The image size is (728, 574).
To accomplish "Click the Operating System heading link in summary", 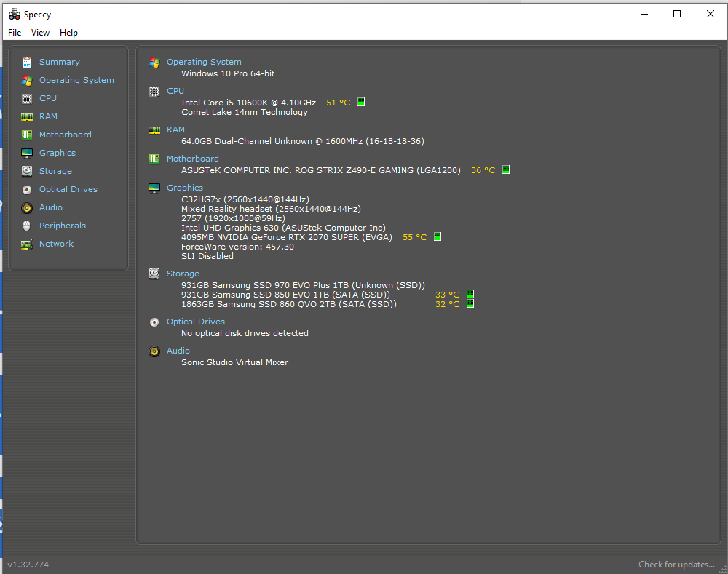I will point(204,62).
